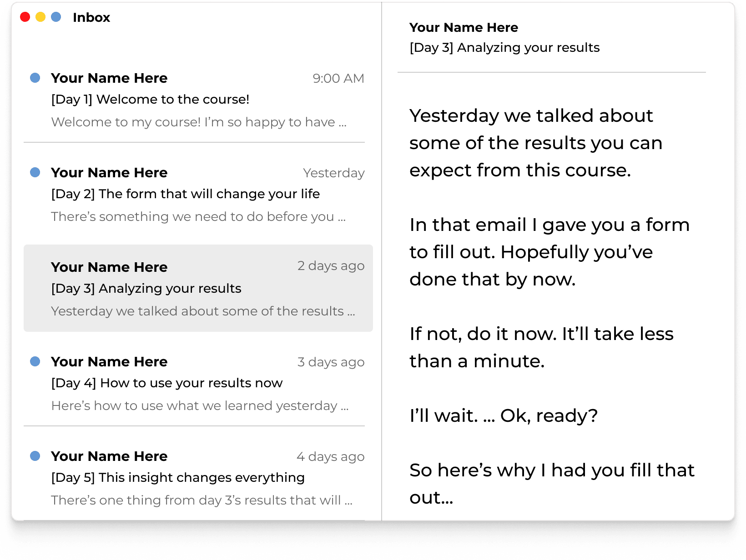
Task: Click paragraph 'In that email I gave you a form'
Action: point(549,252)
